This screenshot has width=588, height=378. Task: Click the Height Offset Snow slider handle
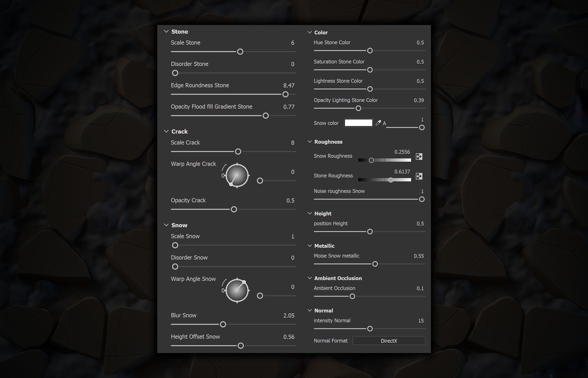pyautogui.click(x=241, y=346)
